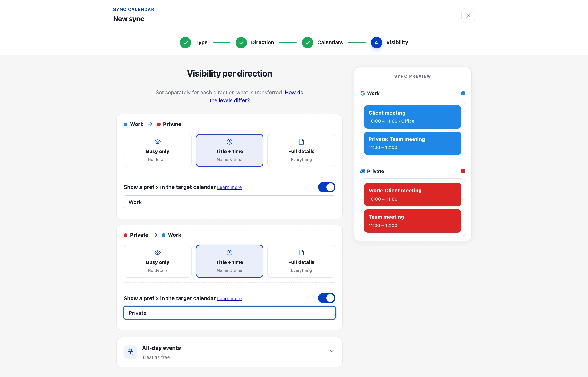Click eye icon in Private to Work section
This screenshot has height=377, width=588.
(158, 253)
